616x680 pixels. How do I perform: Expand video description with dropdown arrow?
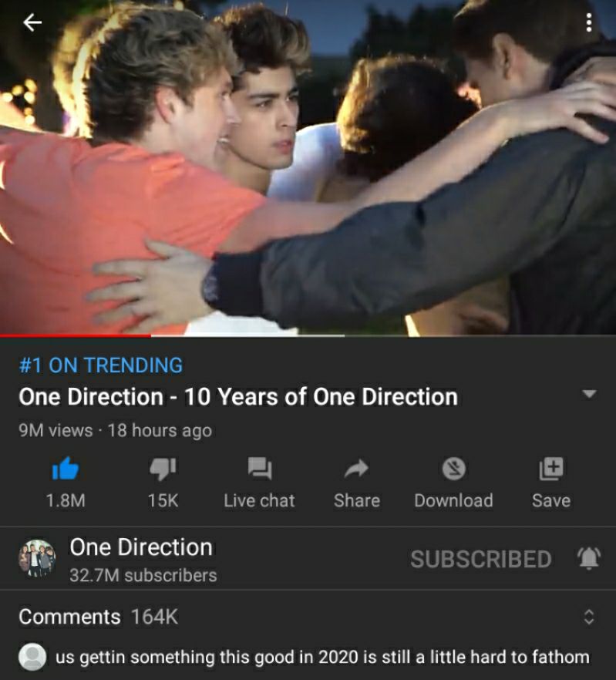pyautogui.click(x=589, y=394)
